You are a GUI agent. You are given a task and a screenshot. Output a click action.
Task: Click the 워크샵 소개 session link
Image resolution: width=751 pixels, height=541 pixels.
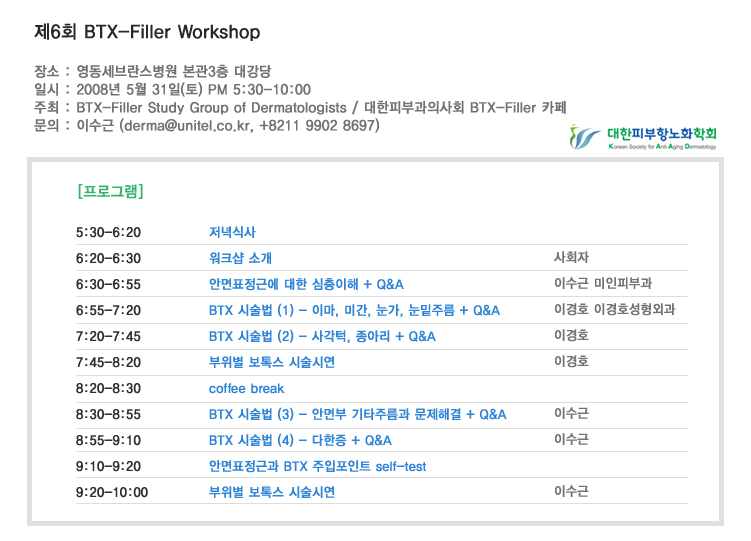(x=240, y=258)
